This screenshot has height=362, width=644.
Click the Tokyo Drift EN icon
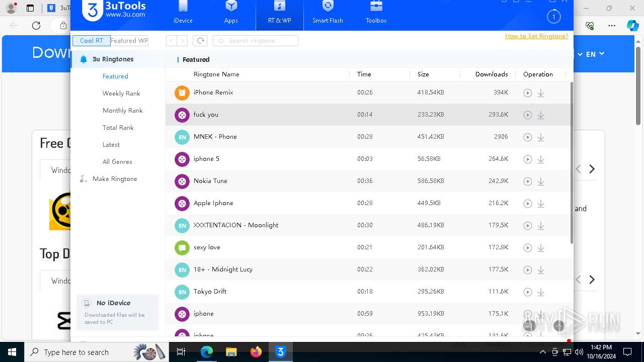click(182, 292)
